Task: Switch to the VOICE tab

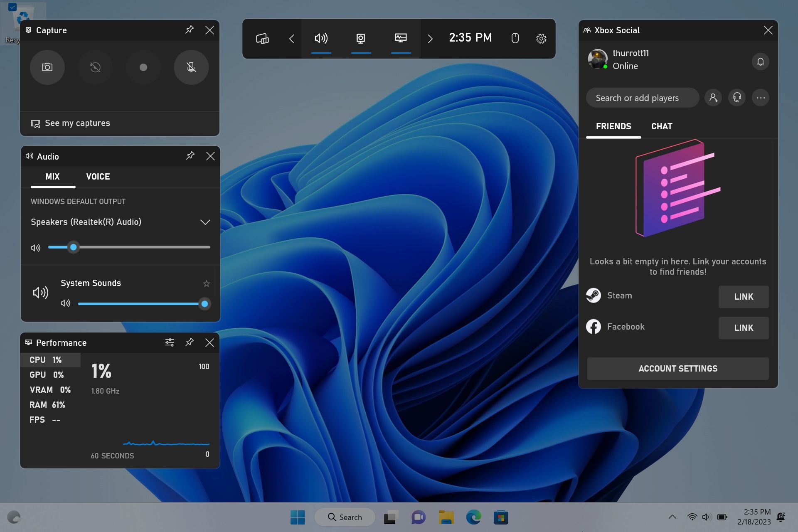Action: pos(98,177)
